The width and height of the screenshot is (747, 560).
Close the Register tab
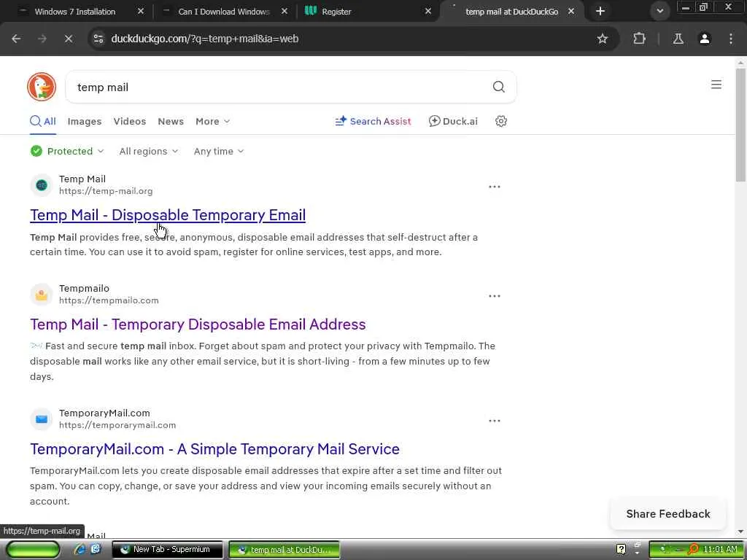click(x=427, y=12)
